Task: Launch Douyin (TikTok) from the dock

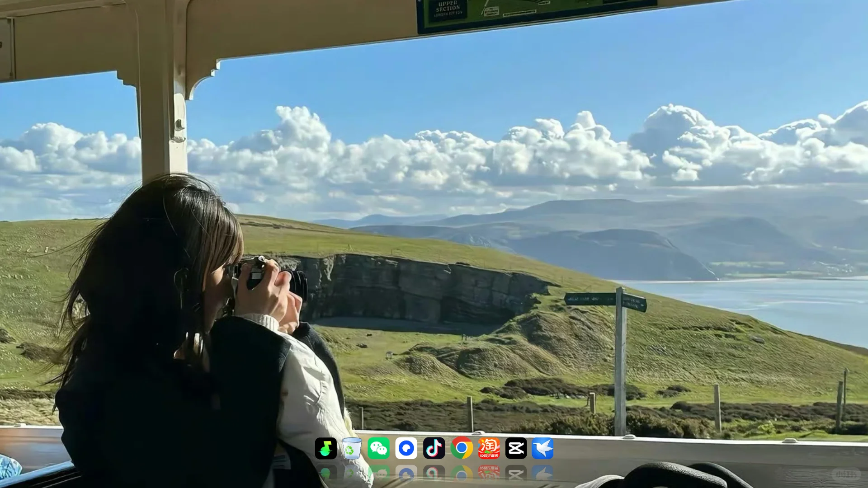Action: (434, 448)
